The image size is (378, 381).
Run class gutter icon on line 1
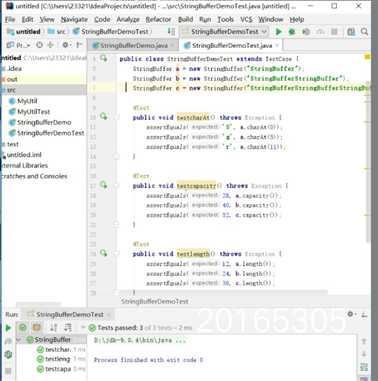104,59
